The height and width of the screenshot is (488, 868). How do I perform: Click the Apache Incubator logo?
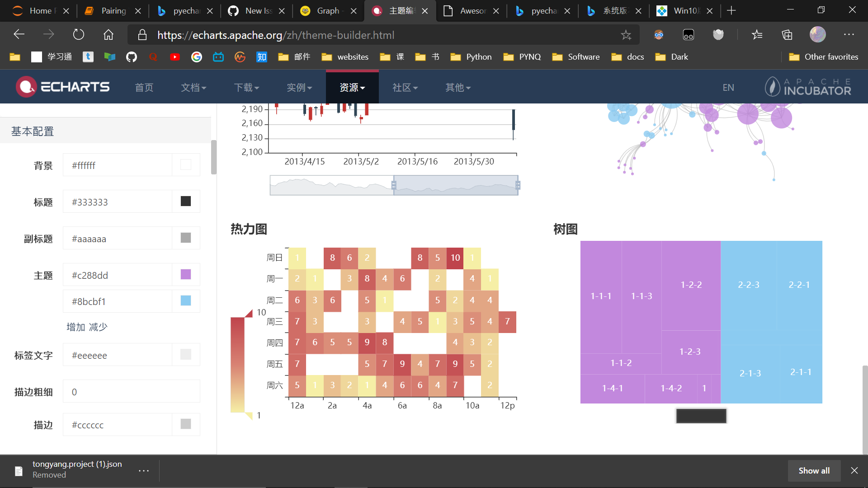pos(808,86)
